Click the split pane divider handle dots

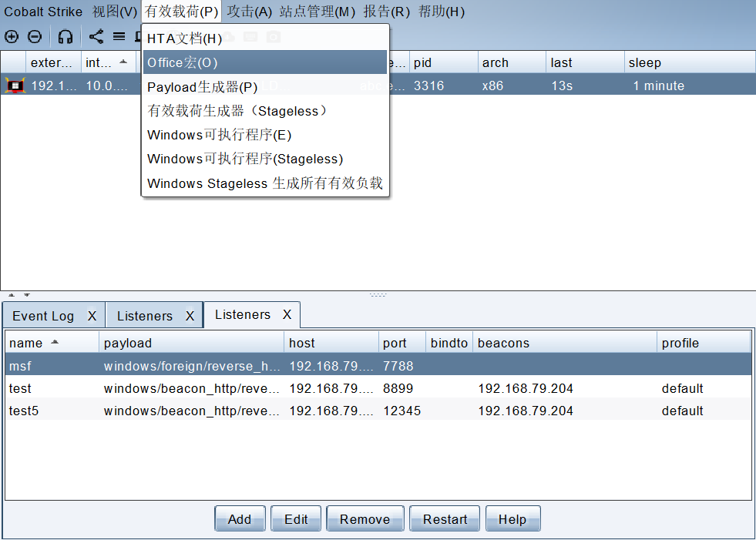378,294
